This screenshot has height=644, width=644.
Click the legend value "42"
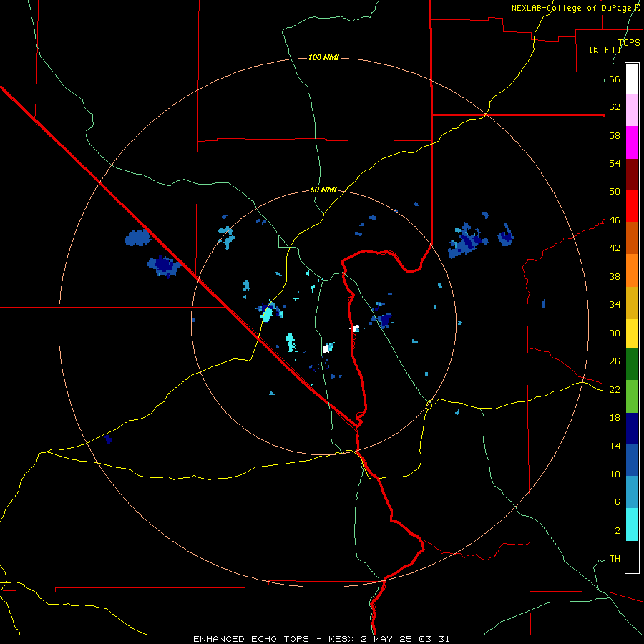click(x=615, y=248)
